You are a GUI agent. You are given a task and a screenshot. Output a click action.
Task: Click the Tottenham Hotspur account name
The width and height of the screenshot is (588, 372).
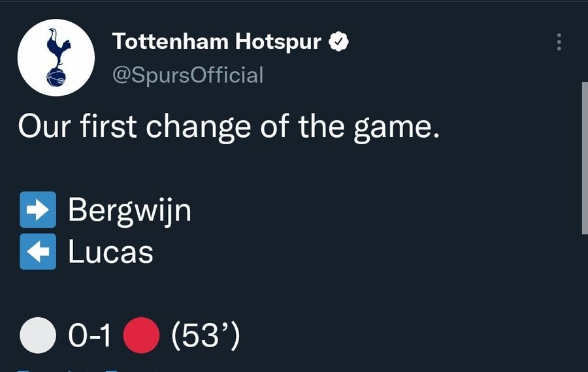(x=216, y=41)
